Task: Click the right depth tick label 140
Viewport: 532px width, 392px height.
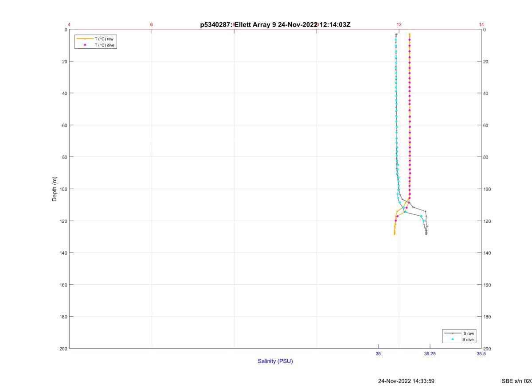Action: coord(488,253)
